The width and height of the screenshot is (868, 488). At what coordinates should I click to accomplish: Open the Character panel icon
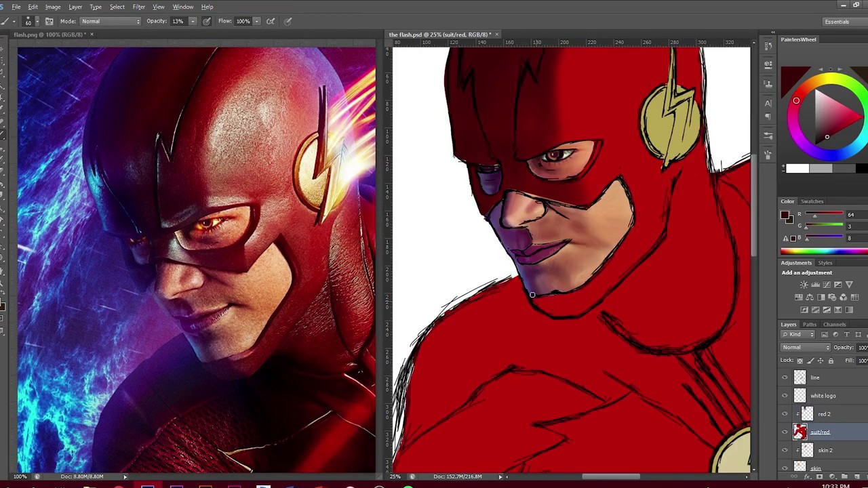pos(768,103)
